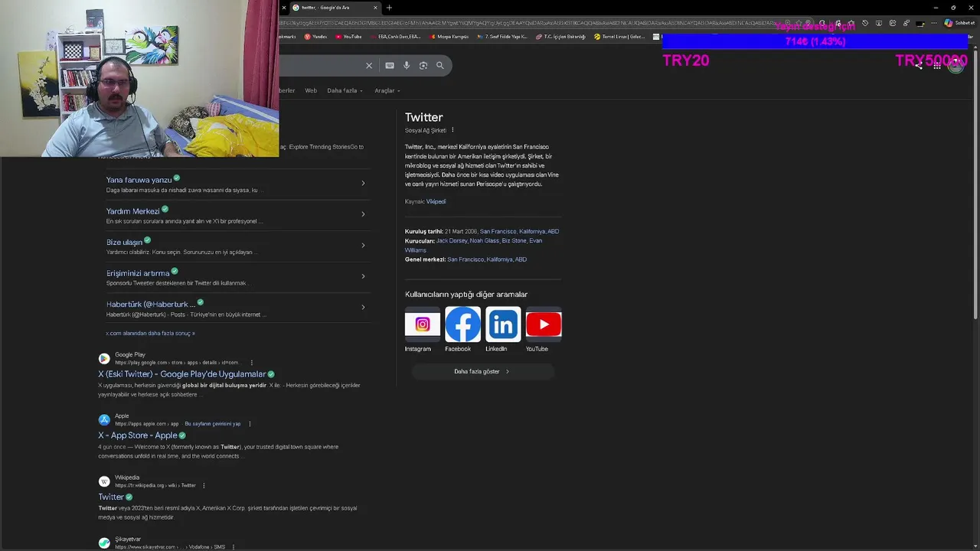Open the Yardım Merkezi link
Viewport: 980px width, 551px height.
(133, 211)
